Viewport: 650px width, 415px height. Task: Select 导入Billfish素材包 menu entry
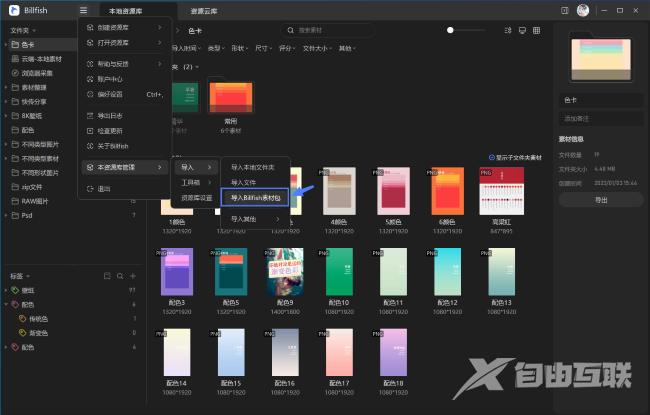(x=255, y=198)
